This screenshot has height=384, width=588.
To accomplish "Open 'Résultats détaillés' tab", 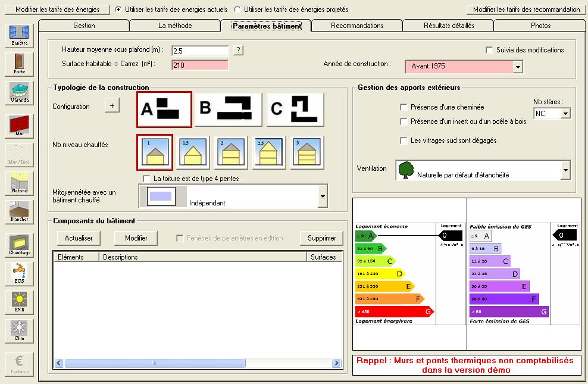I will point(449,26).
